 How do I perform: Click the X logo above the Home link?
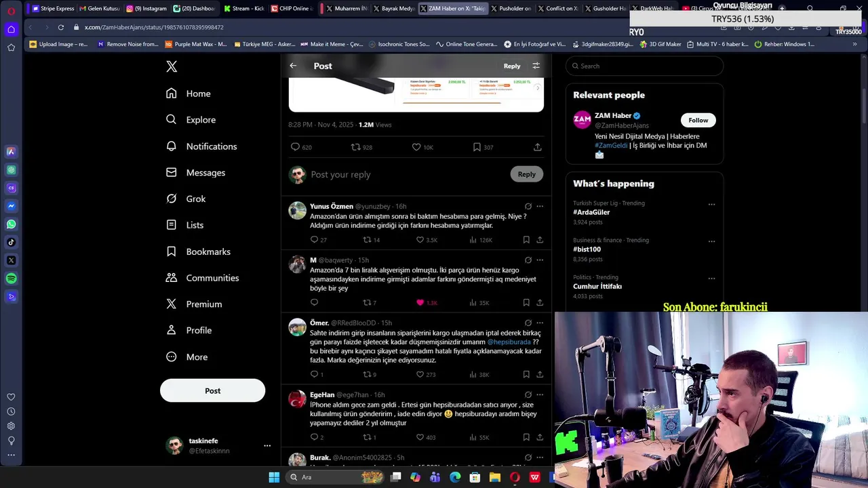tap(172, 66)
